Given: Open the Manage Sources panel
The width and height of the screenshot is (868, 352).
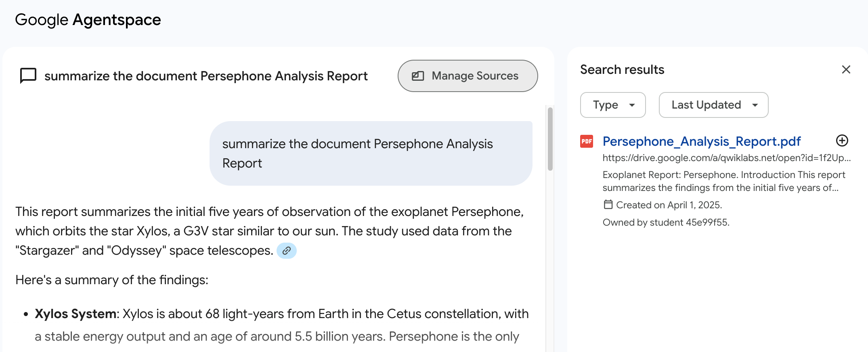Looking at the screenshot, I should pyautogui.click(x=468, y=76).
